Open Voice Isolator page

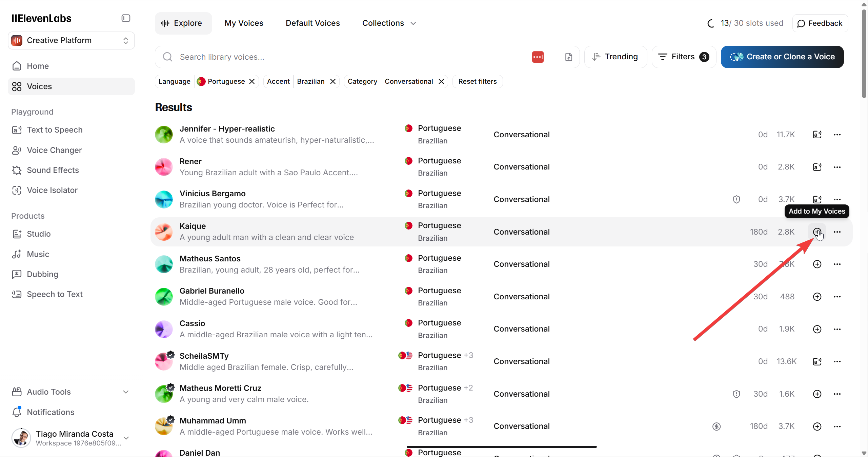pos(71,190)
